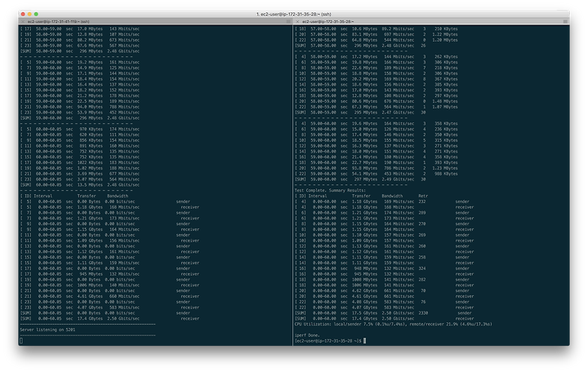Close the left ssh pane with its X
This screenshot has height=372, width=588.
tap(23, 22)
